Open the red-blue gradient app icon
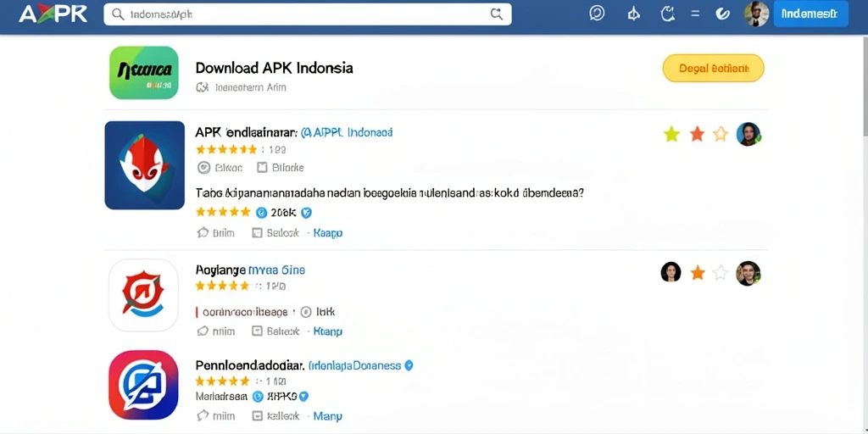 (x=143, y=385)
